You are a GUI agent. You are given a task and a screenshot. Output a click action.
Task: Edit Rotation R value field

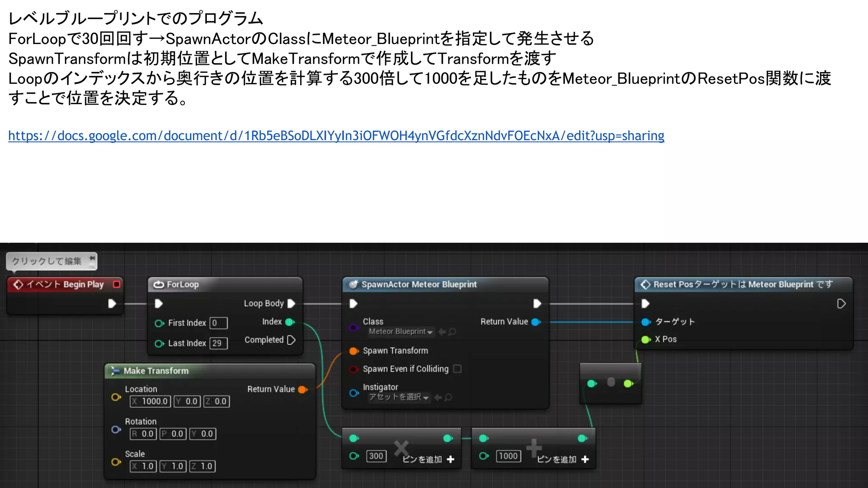click(143, 434)
